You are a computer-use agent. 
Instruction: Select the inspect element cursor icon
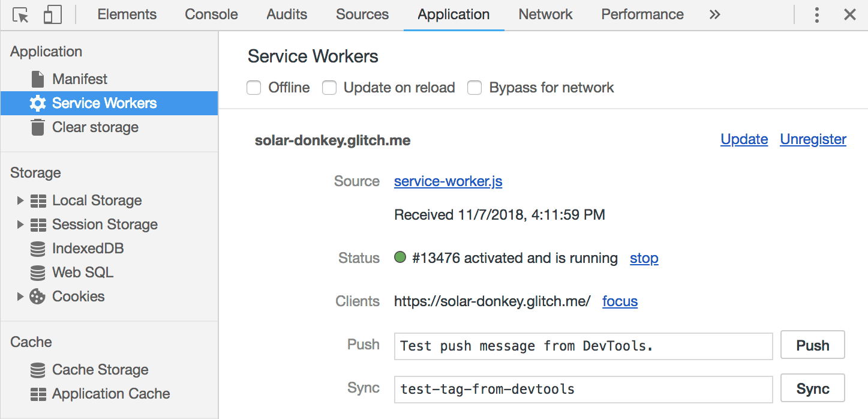click(20, 14)
